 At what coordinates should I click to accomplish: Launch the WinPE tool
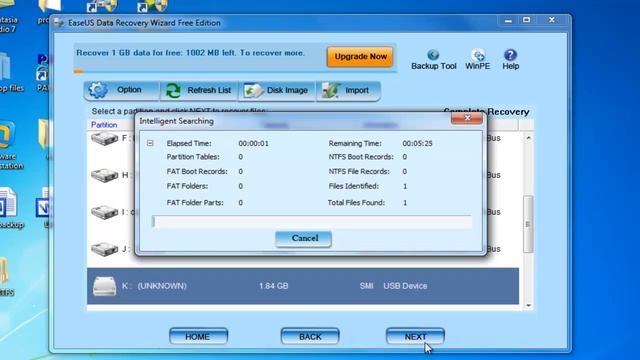pos(478,60)
